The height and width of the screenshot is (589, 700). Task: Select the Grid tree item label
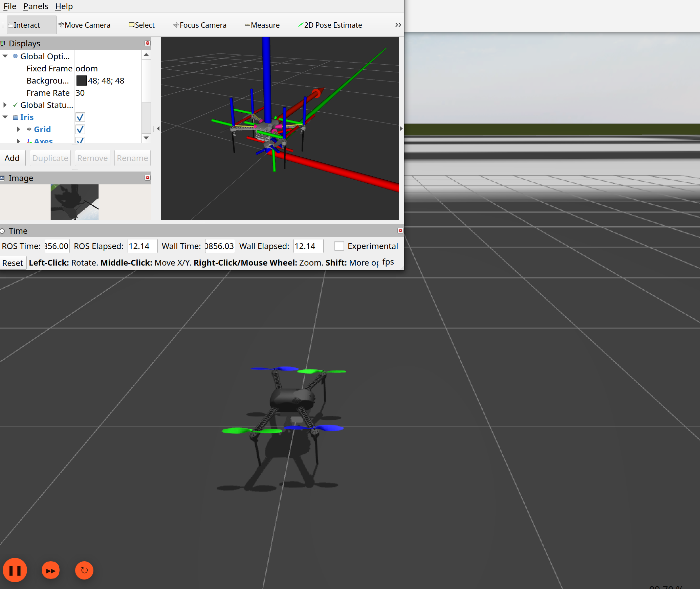(42, 129)
